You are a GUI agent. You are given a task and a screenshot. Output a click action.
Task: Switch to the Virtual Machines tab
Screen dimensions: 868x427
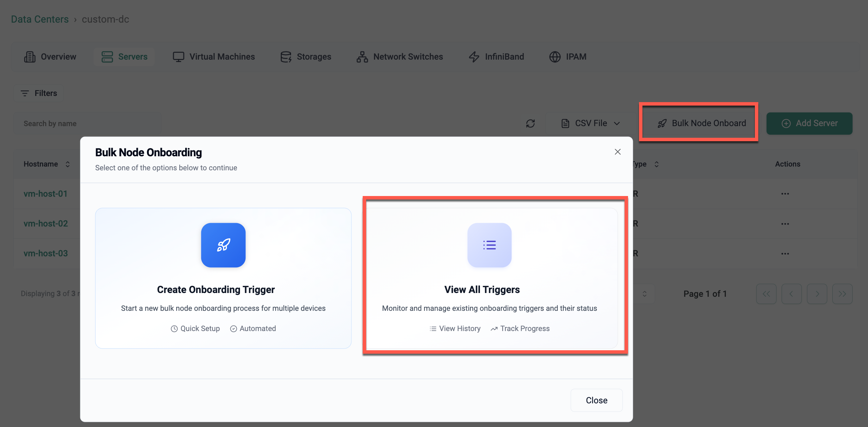coord(214,57)
